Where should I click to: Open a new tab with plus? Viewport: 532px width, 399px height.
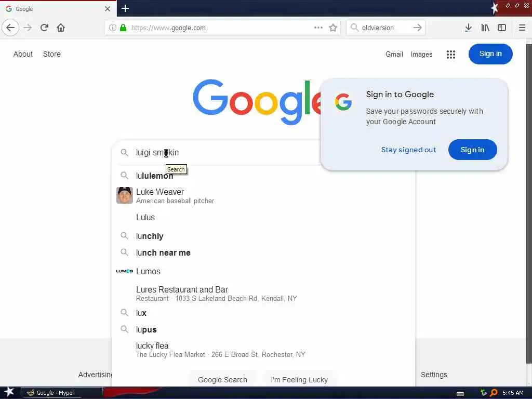point(125,8)
